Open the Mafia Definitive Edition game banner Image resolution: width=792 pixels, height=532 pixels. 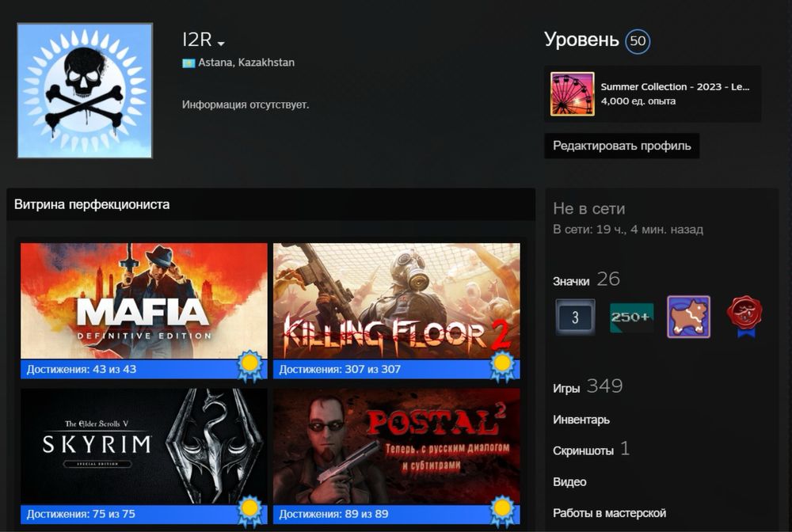144,302
